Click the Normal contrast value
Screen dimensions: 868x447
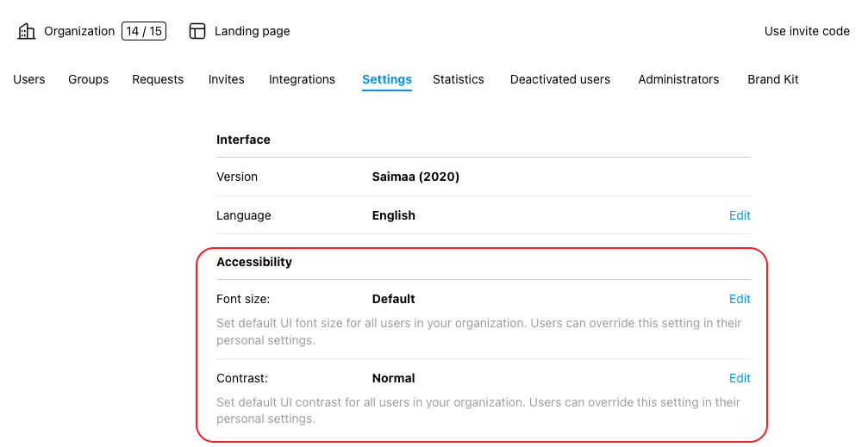(x=394, y=378)
